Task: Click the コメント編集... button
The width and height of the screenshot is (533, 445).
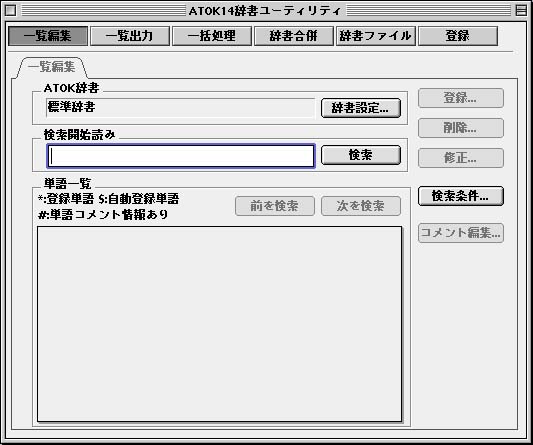Action: pos(461,233)
